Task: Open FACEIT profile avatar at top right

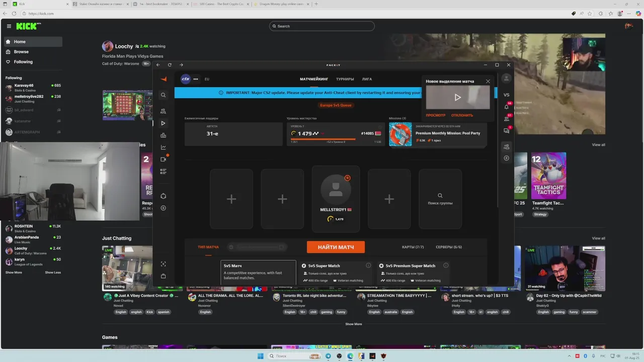Action: [507, 78]
